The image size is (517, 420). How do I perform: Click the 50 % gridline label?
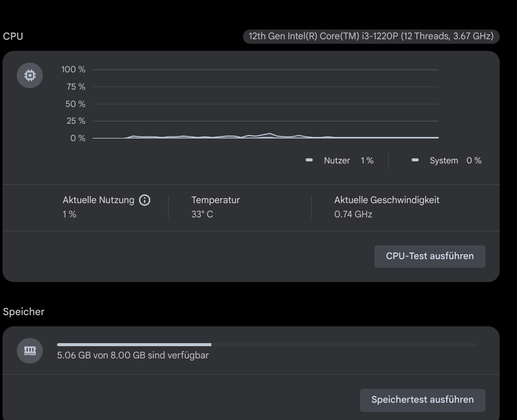point(75,104)
